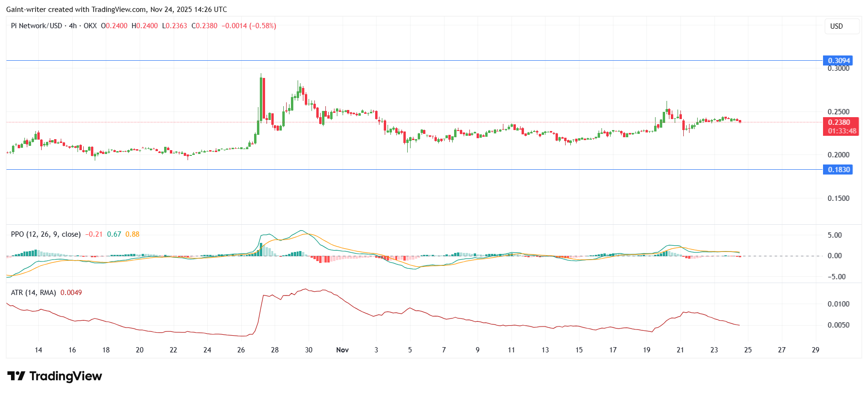868x394 pixels.
Task: Select the 0.1830 price line label
Action: coord(839,170)
